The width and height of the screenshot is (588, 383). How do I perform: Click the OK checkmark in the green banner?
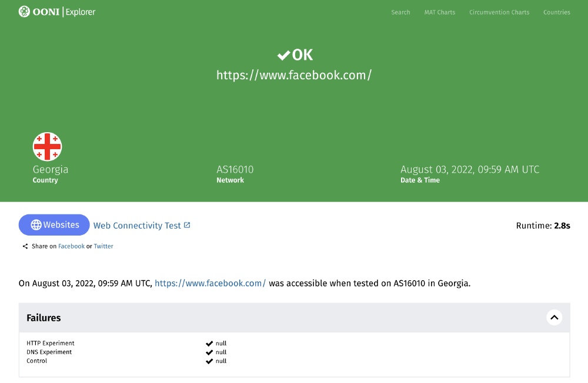(283, 55)
